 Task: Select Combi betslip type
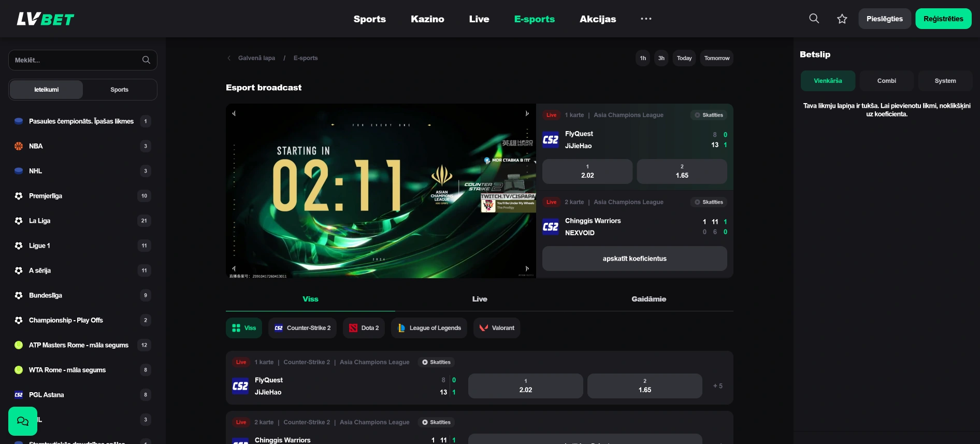(x=887, y=81)
